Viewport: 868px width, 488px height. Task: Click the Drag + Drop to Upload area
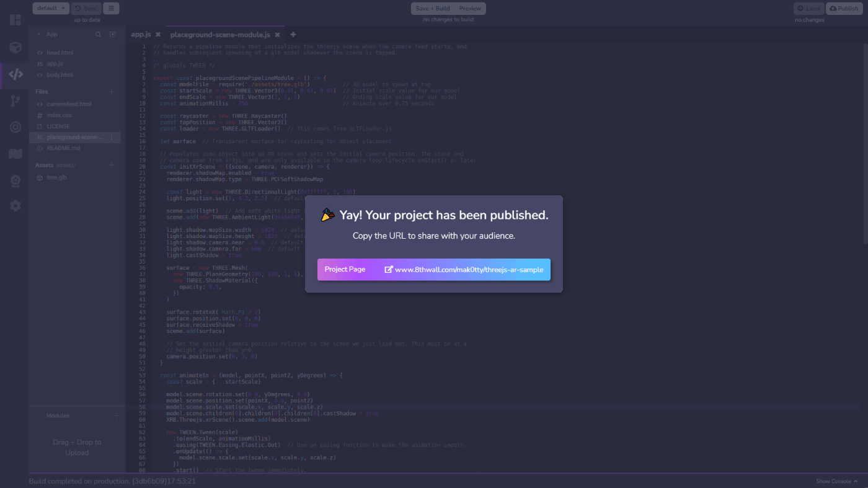click(x=77, y=447)
